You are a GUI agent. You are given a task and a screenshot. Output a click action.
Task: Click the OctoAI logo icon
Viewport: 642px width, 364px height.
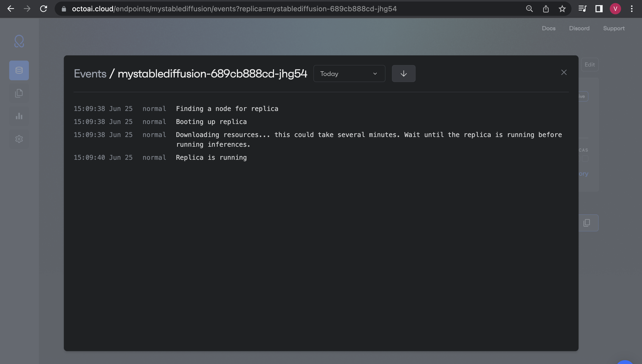coord(19,41)
